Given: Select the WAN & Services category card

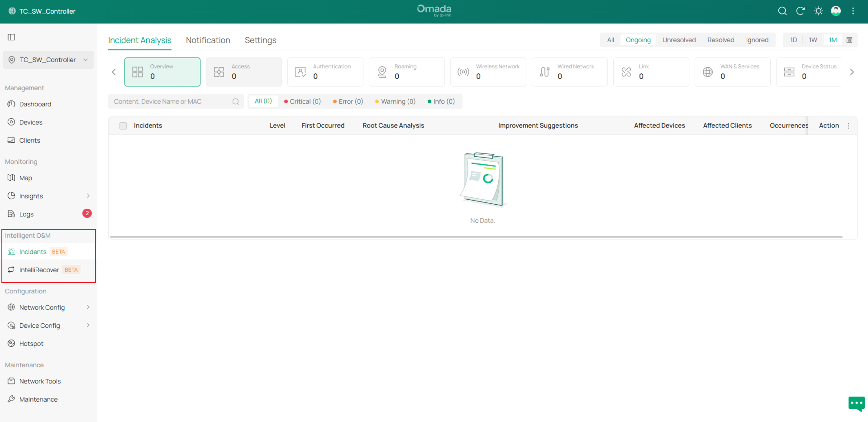Looking at the screenshot, I should click(x=733, y=72).
